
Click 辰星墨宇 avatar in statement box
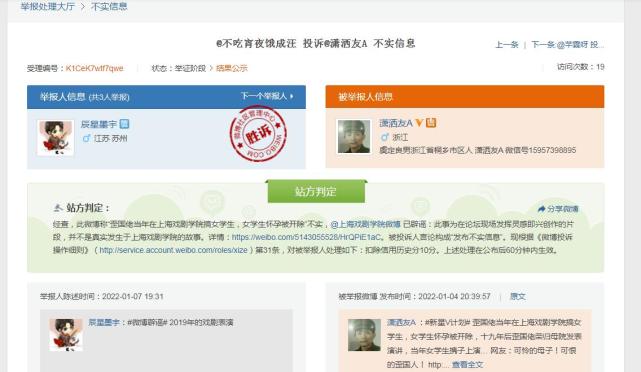tap(66, 335)
